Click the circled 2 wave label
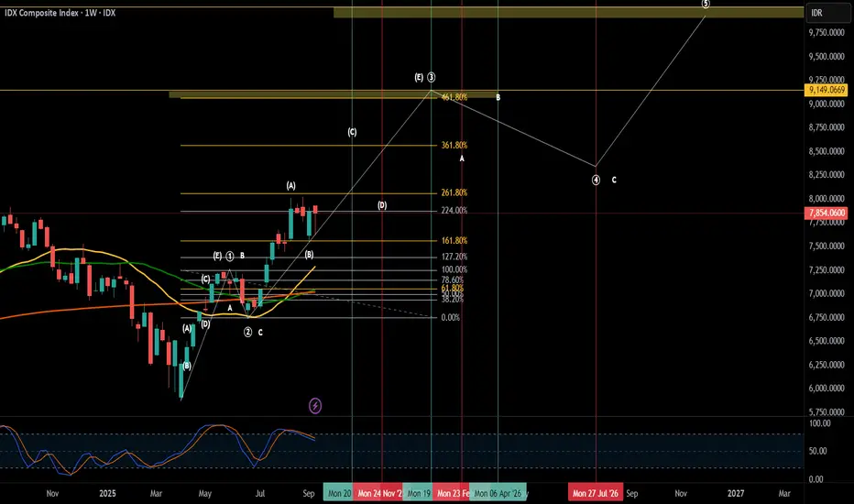854x504 pixels. [x=247, y=332]
